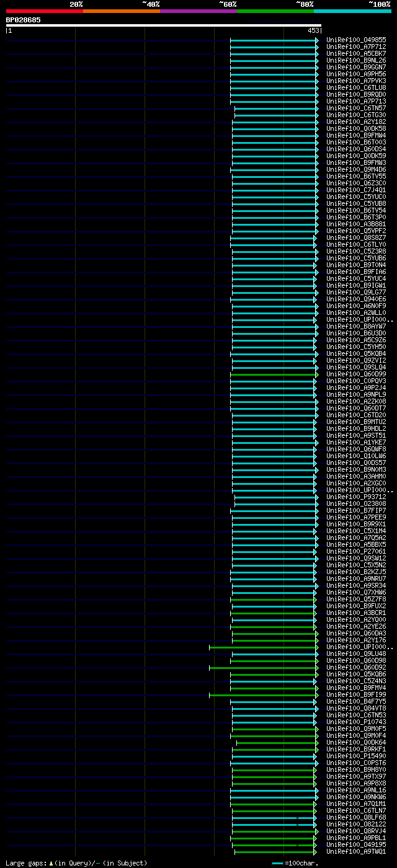Click the UniRef100_A9TWQ1 label
Viewport: 397px width, 868px height.
tap(356, 851)
